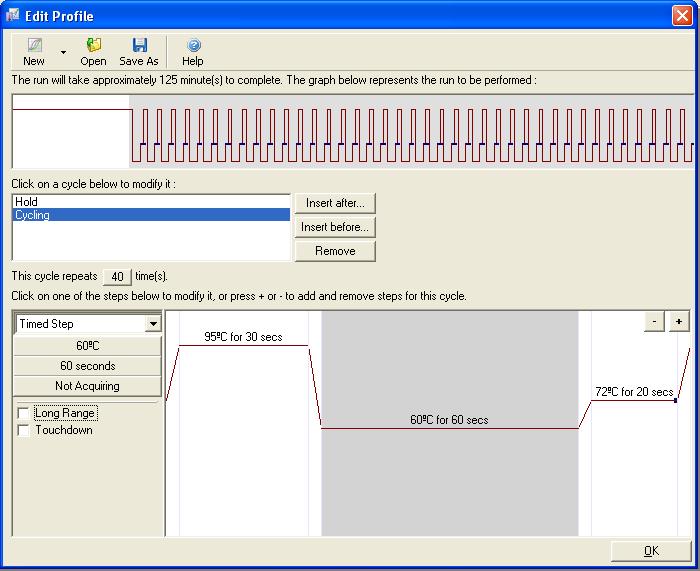Click the Insert after... button
Image resolution: width=700 pixels, height=571 pixels.
coord(335,203)
